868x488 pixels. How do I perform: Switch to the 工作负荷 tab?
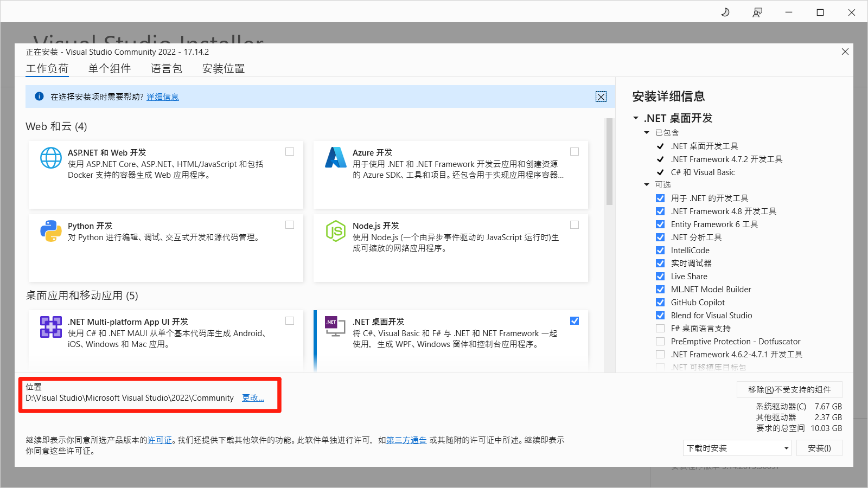tap(47, 69)
